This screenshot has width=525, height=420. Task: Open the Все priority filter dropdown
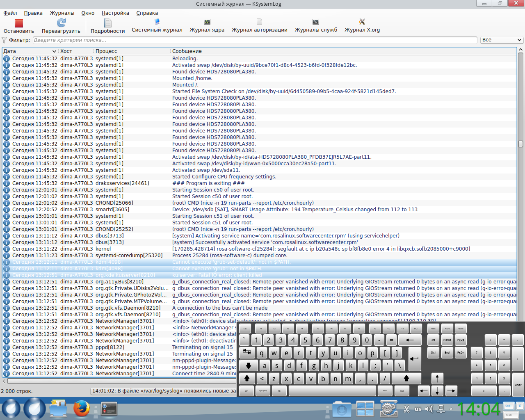coord(502,40)
